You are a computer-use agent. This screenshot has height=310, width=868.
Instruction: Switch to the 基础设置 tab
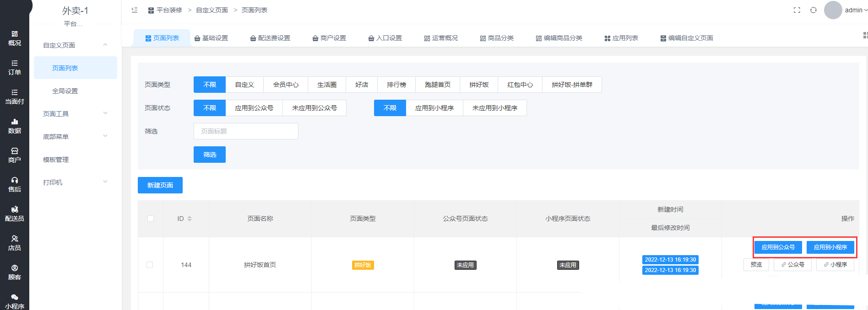[x=211, y=38]
